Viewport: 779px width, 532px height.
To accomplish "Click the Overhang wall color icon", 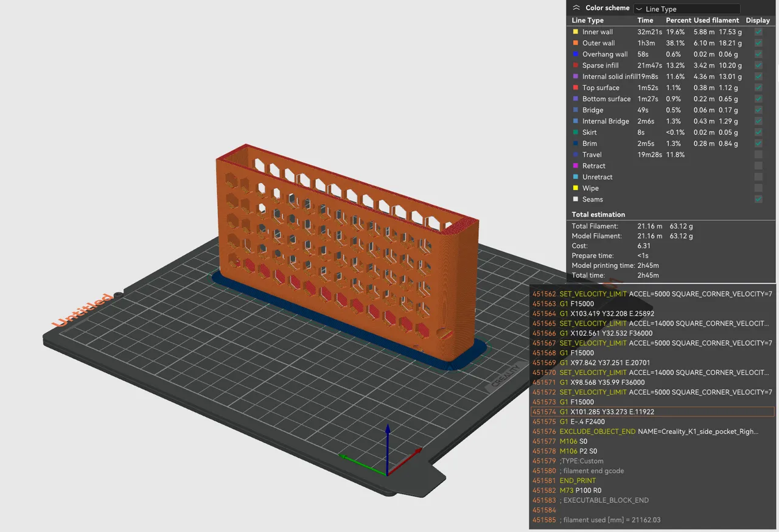I will pos(575,54).
